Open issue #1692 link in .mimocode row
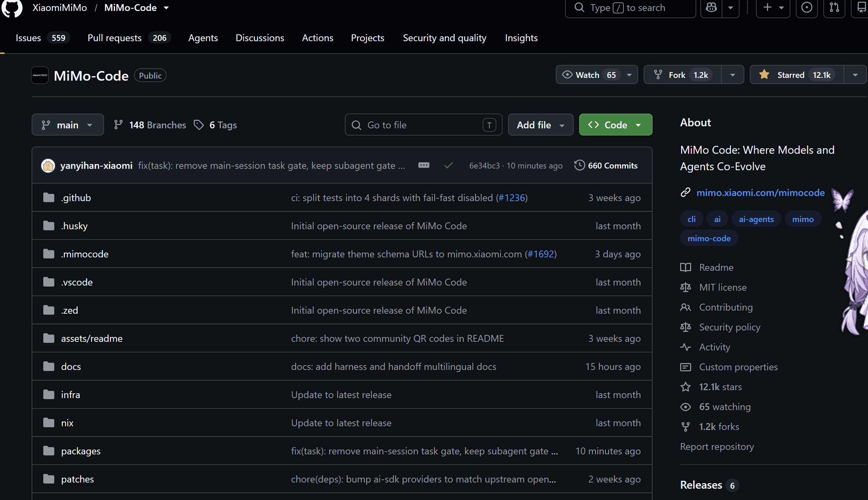This screenshot has width=868, height=500. click(541, 254)
